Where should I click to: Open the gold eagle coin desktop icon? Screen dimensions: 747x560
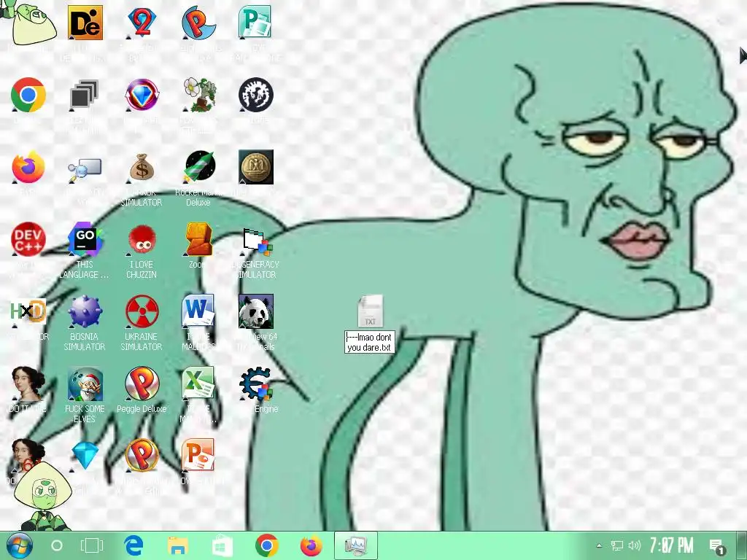point(256,167)
